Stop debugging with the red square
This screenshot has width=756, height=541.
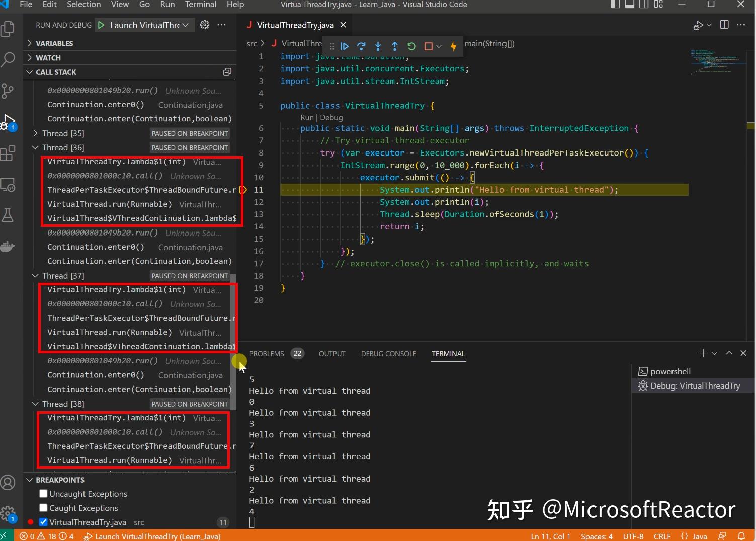[428, 46]
